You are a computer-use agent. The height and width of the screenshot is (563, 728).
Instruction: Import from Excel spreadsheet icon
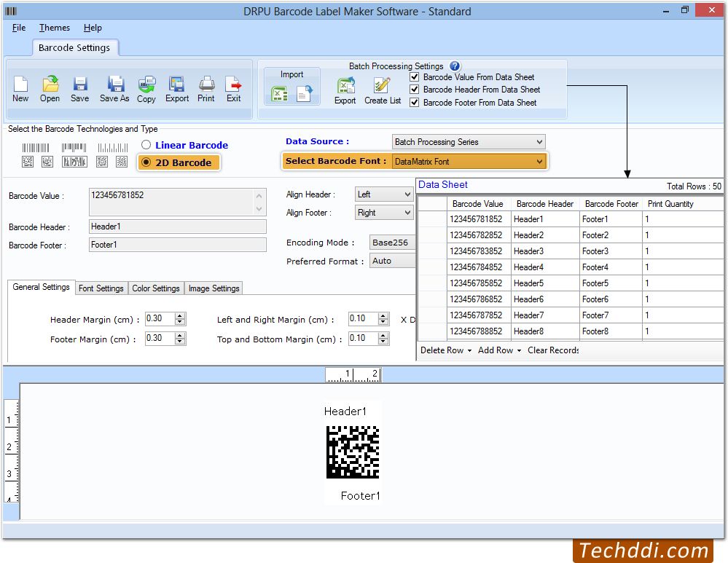coord(280,94)
